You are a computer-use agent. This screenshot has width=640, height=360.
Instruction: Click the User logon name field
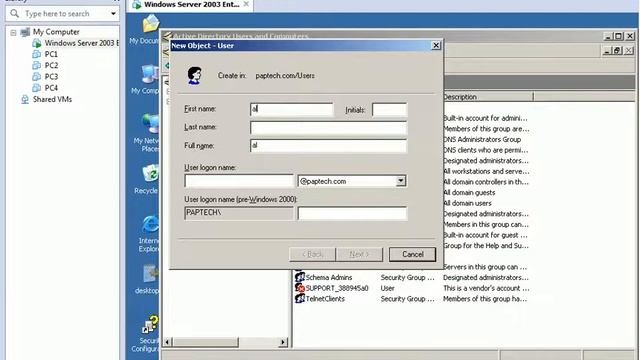[239, 181]
